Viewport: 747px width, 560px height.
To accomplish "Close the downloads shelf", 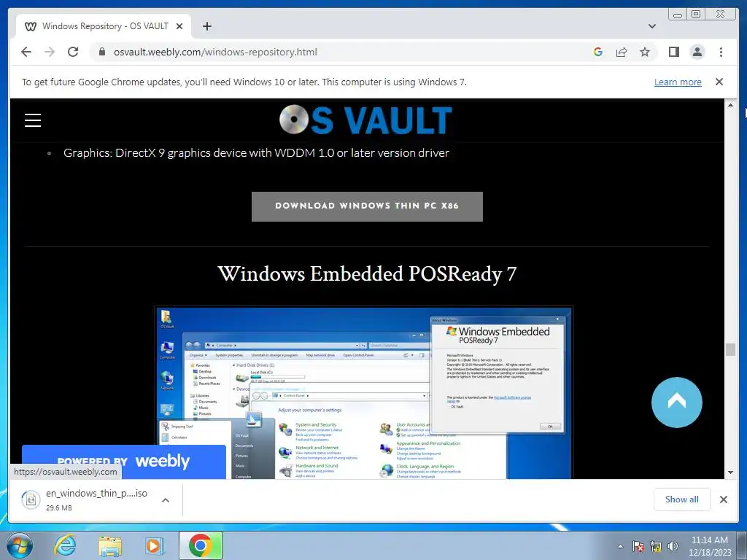I will 723,499.
